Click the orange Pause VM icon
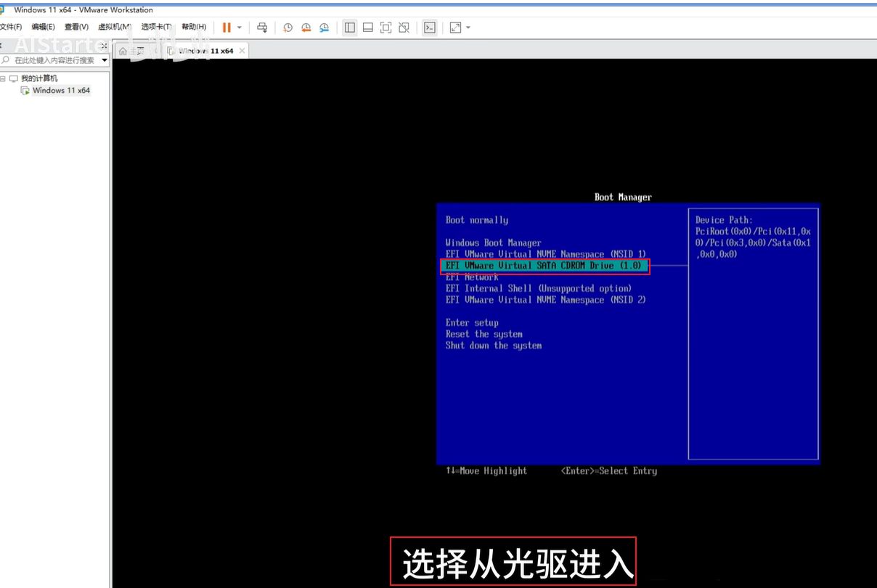Screen dimensions: 877x588 pos(227,28)
